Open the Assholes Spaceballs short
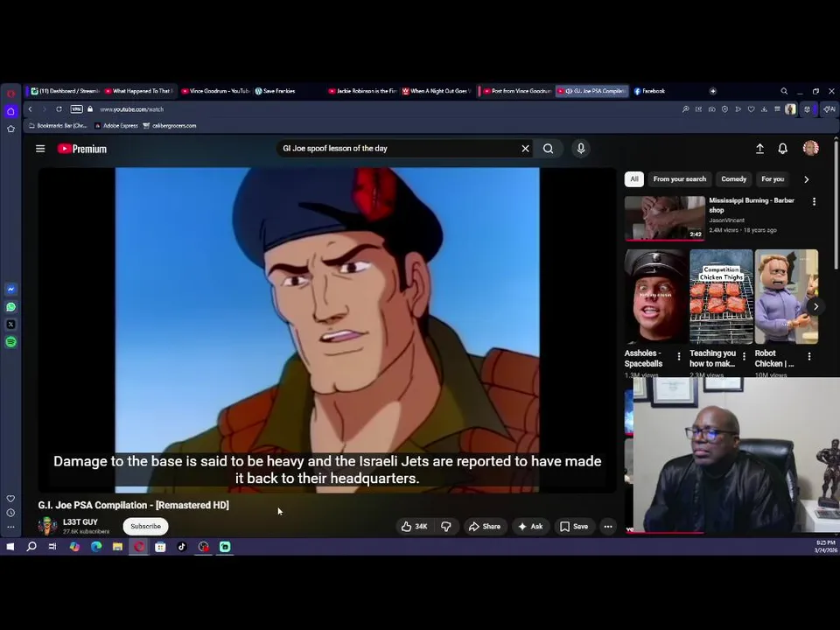Viewport: 840px width, 630px height. tap(656, 297)
